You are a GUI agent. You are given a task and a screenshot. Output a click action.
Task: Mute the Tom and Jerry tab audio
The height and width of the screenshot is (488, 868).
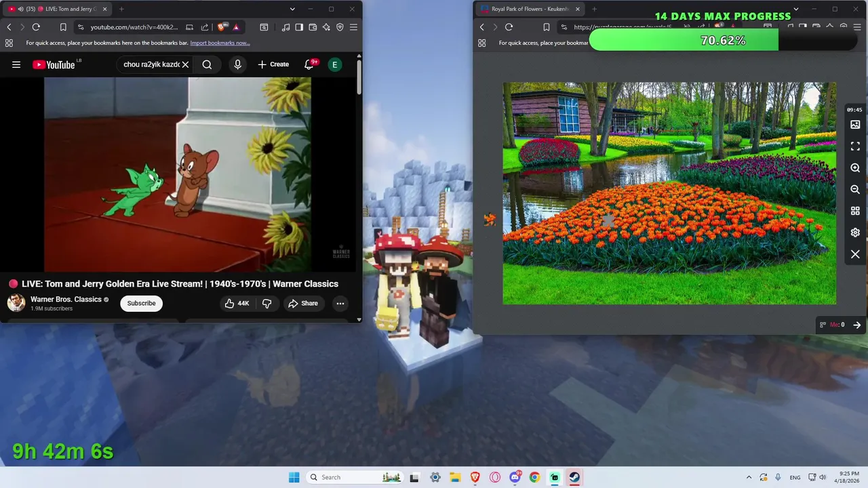20,9
